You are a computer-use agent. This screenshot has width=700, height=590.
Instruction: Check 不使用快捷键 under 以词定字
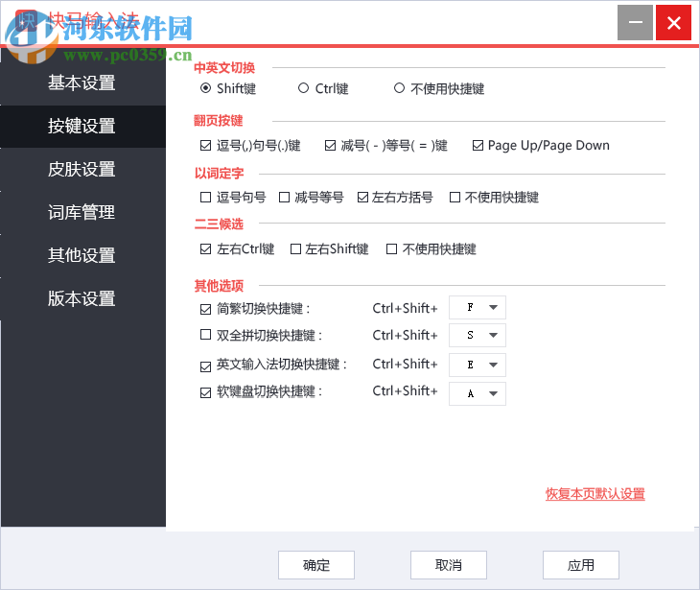(455, 198)
